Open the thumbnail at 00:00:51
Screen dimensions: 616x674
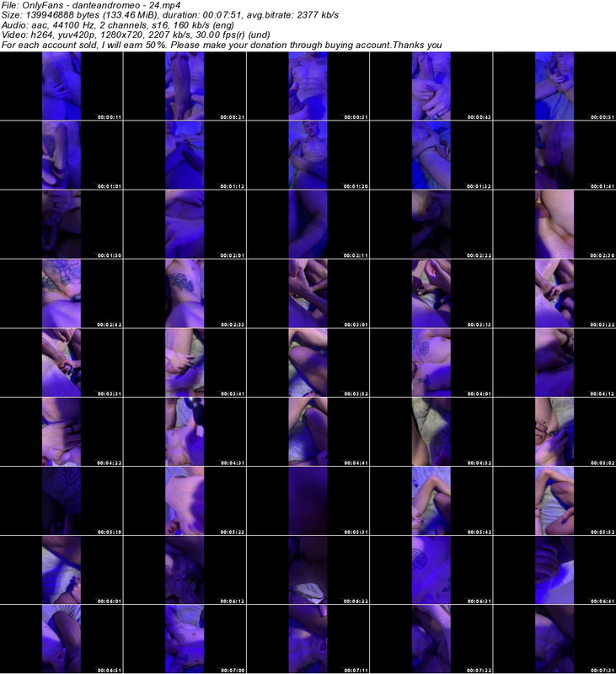(554, 86)
